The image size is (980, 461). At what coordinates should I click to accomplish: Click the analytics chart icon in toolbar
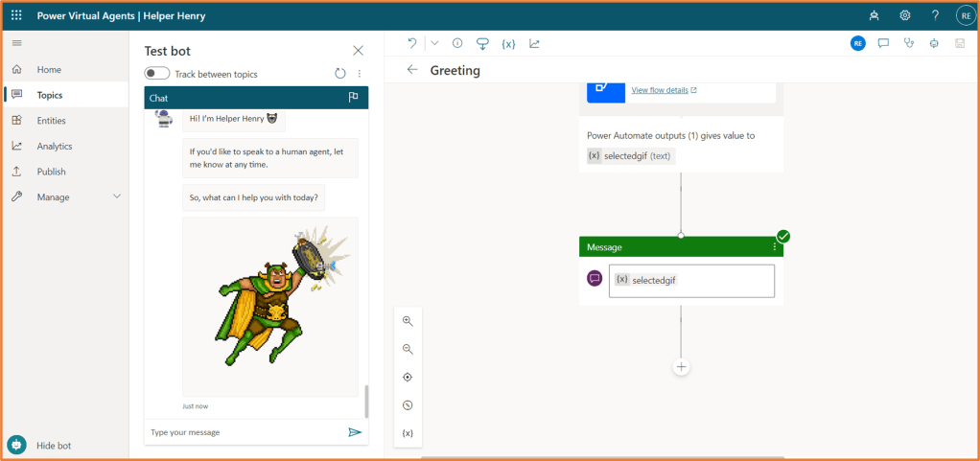point(534,43)
